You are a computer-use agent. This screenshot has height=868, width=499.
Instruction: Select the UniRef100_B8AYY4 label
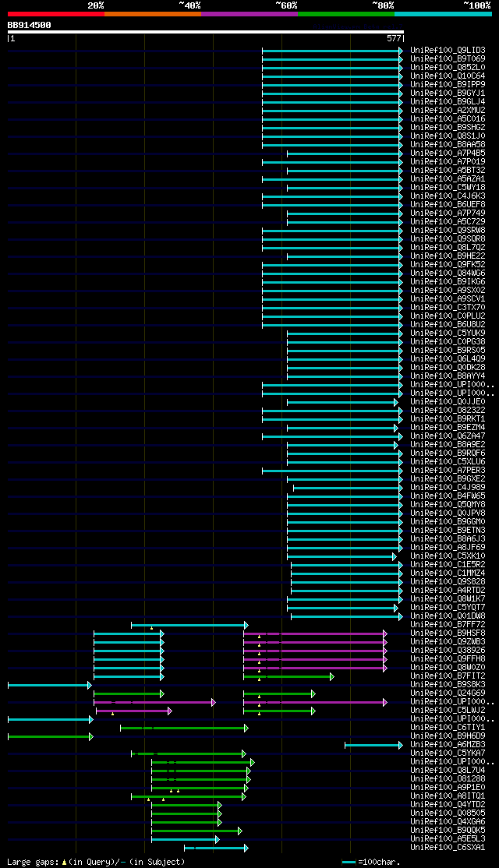point(448,376)
